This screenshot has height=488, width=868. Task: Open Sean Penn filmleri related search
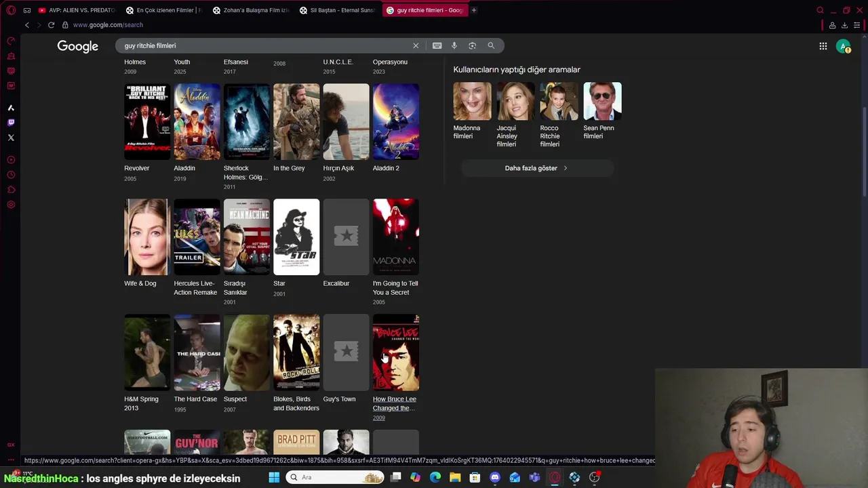click(x=602, y=112)
